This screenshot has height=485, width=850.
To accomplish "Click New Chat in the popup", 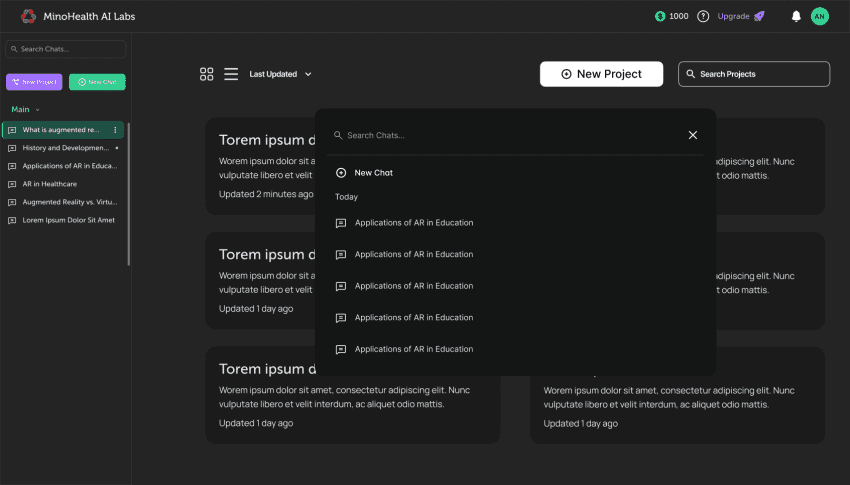I will [364, 173].
